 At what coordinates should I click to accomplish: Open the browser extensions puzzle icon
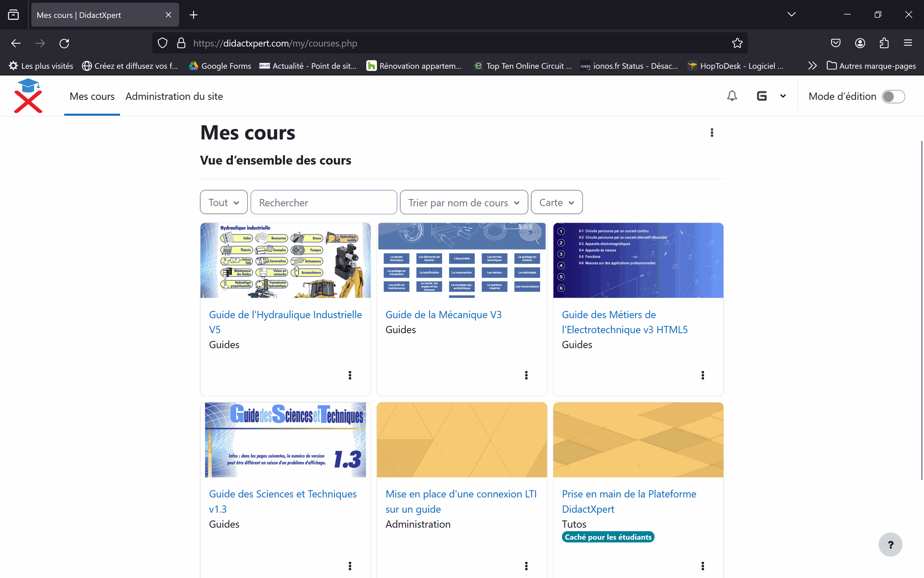point(884,43)
